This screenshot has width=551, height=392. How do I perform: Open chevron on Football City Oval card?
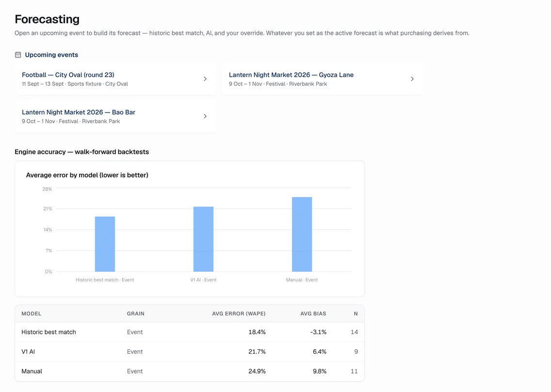pos(205,79)
